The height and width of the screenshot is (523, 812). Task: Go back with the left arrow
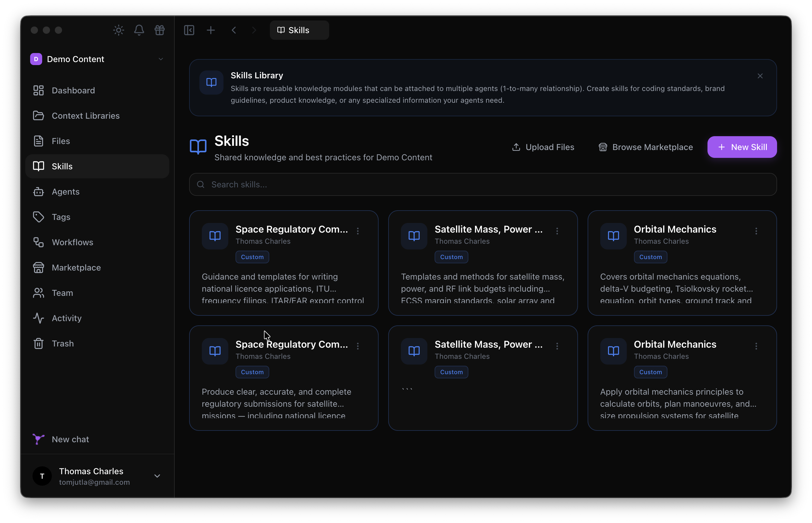[x=234, y=30]
